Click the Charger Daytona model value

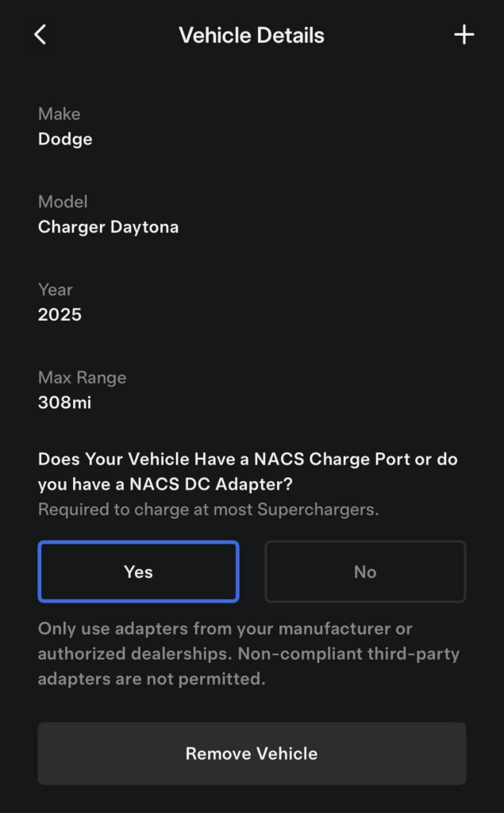(108, 227)
